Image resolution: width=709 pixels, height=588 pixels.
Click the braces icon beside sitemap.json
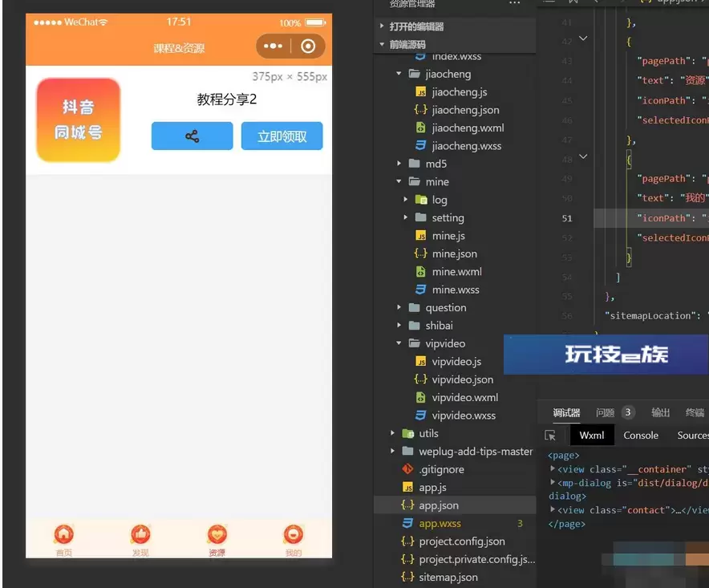(x=408, y=577)
